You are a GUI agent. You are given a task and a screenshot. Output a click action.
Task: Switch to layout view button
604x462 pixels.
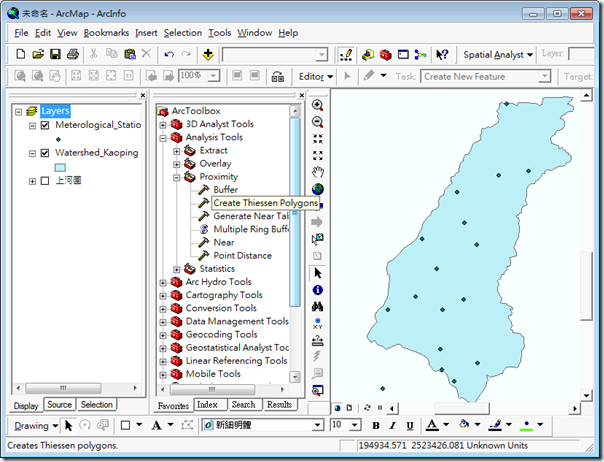pos(349,408)
